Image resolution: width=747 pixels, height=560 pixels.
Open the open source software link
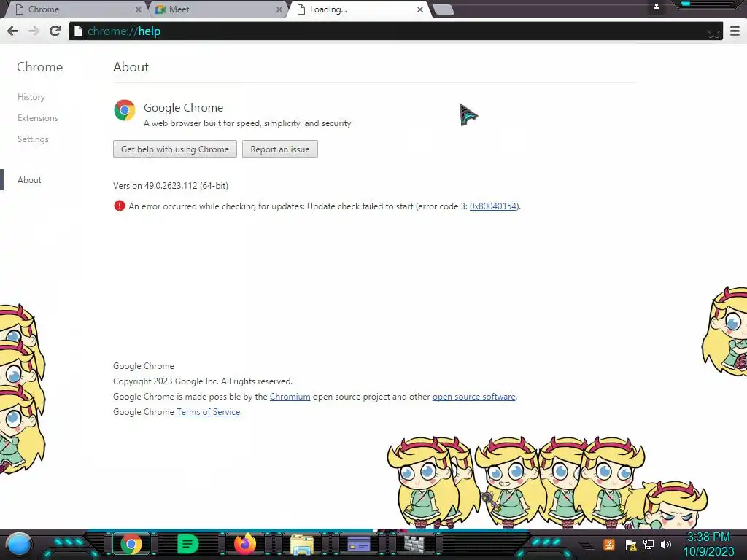[473, 397]
